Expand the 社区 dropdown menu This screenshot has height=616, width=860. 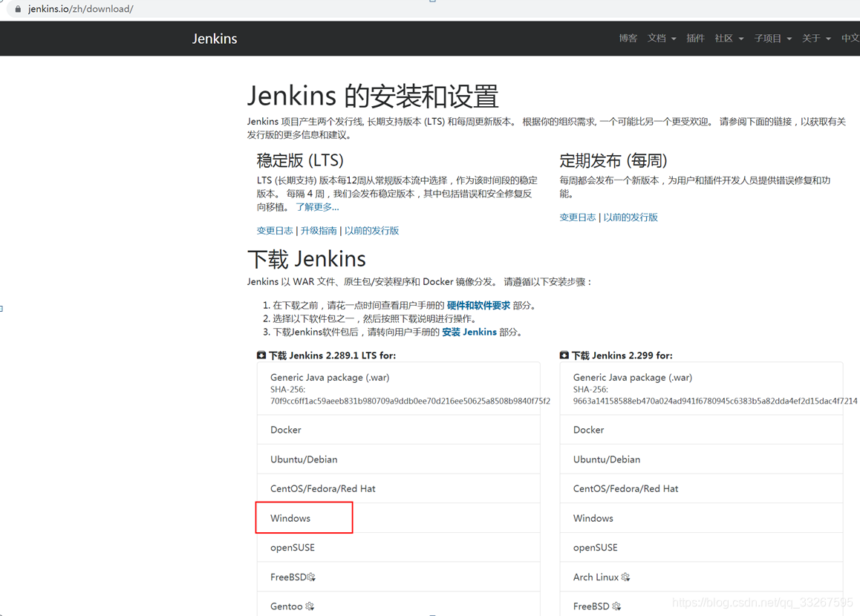(729, 39)
